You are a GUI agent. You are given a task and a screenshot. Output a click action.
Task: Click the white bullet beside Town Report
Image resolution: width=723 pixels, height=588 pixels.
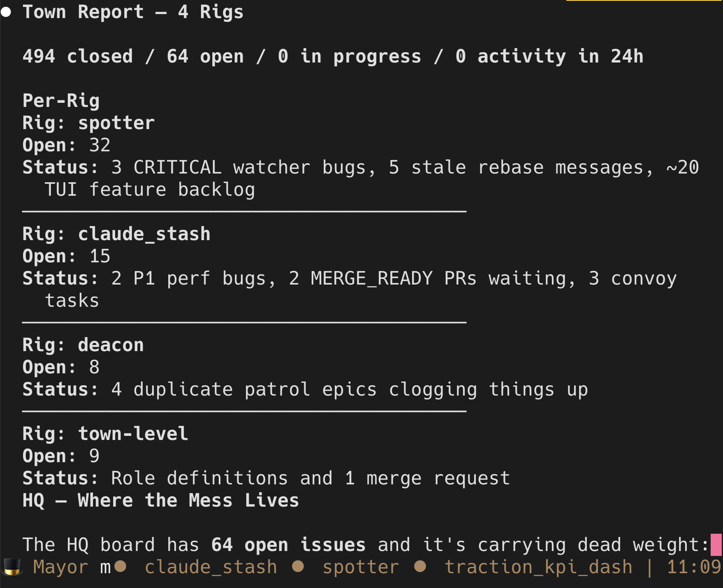pos(6,12)
